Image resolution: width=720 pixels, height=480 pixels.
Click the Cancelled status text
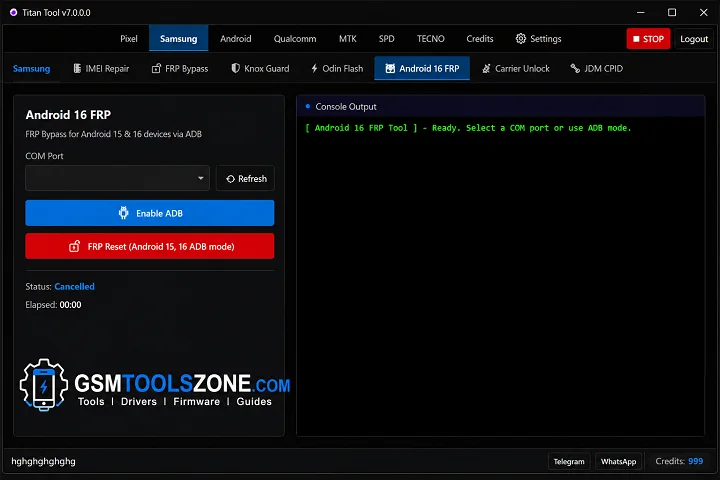tap(74, 287)
